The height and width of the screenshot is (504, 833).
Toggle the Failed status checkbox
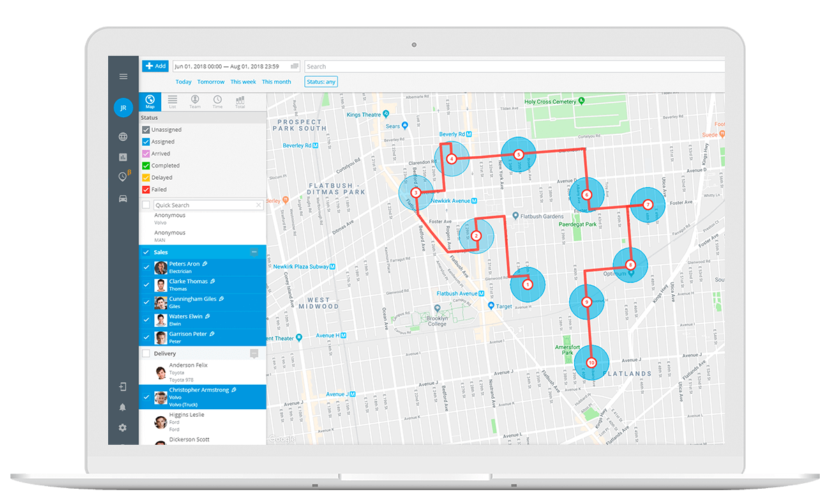pos(146,190)
